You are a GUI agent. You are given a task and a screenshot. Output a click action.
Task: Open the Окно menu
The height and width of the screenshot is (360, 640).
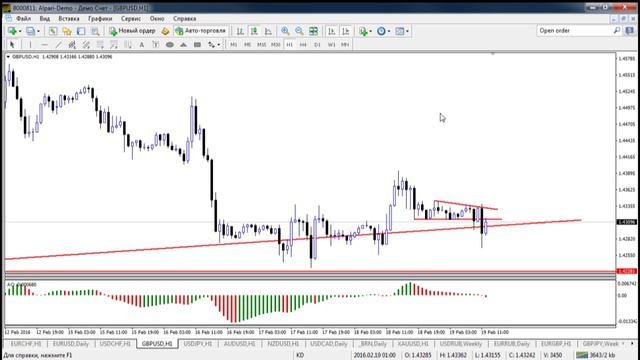pos(157,18)
